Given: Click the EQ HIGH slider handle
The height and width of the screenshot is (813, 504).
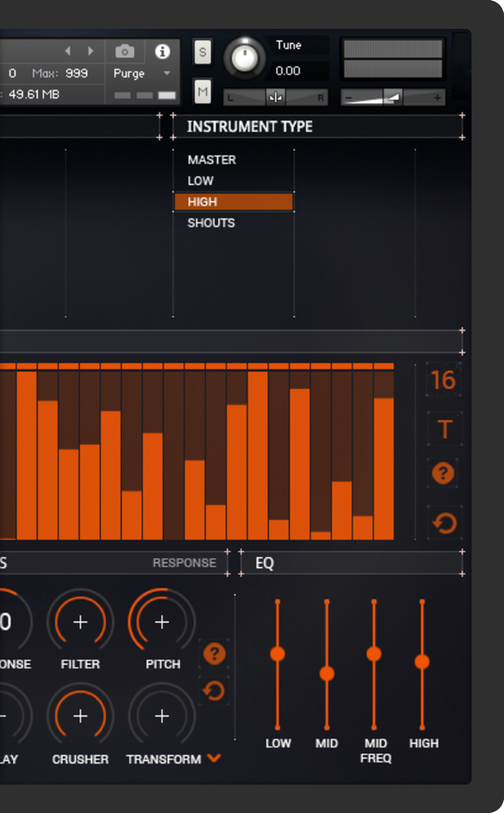Looking at the screenshot, I should (x=422, y=662).
